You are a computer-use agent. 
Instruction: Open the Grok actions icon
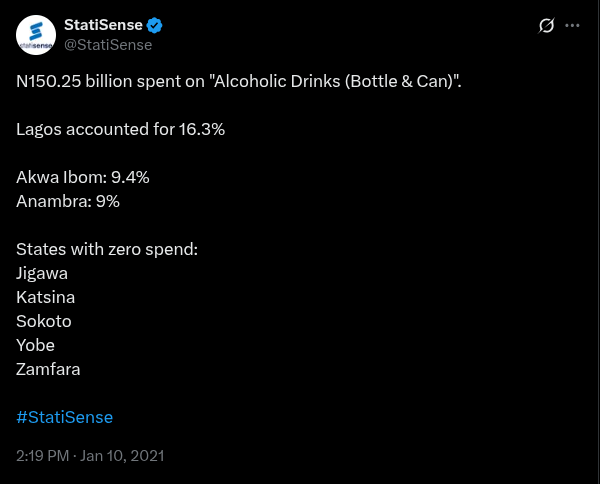click(x=546, y=26)
